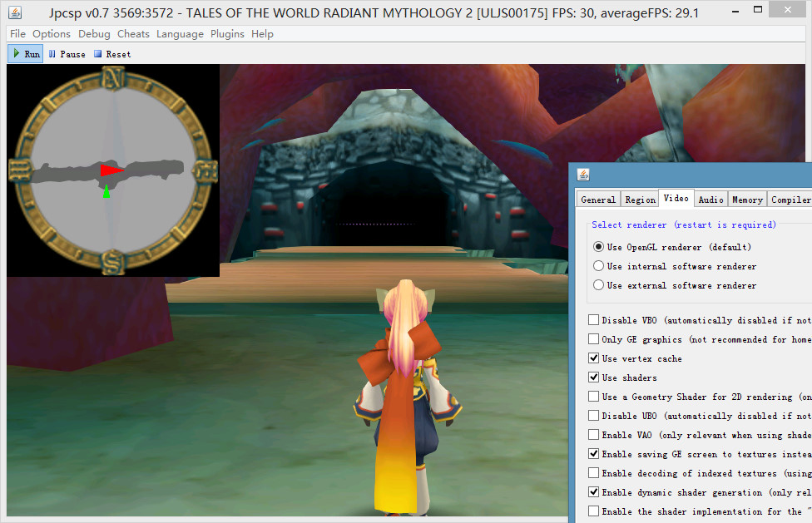Open the Plugins menu

click(x=227, y=34)
